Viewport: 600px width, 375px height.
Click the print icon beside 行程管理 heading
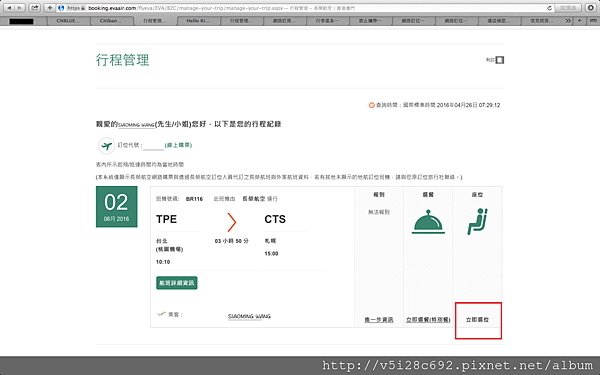point(500,60)
